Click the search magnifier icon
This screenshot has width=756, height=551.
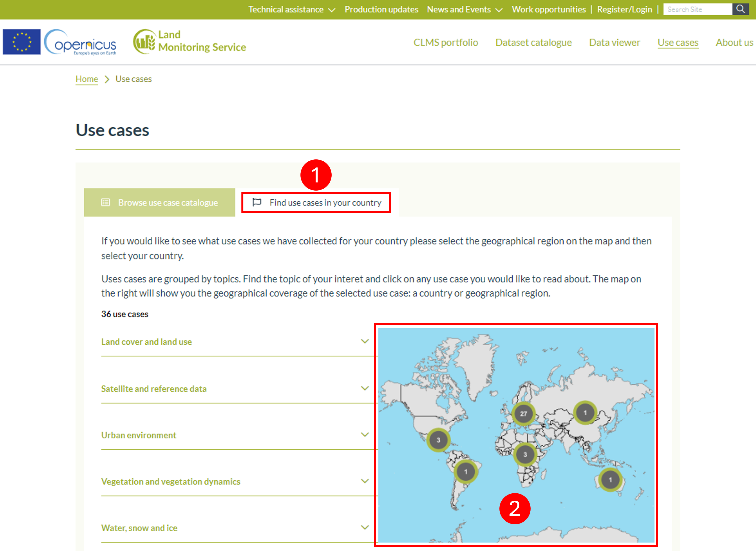pyautogui.click(x=740, y=9)
